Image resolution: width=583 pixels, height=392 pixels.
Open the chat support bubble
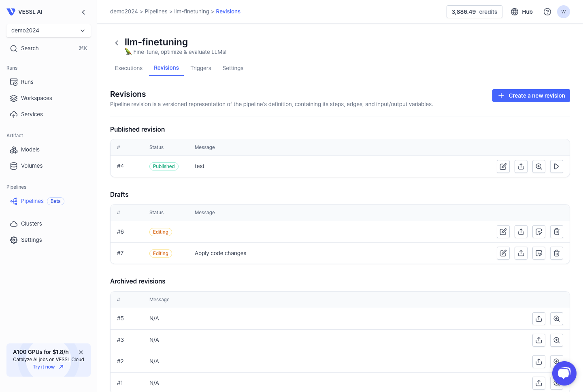[x=564, y=373]
